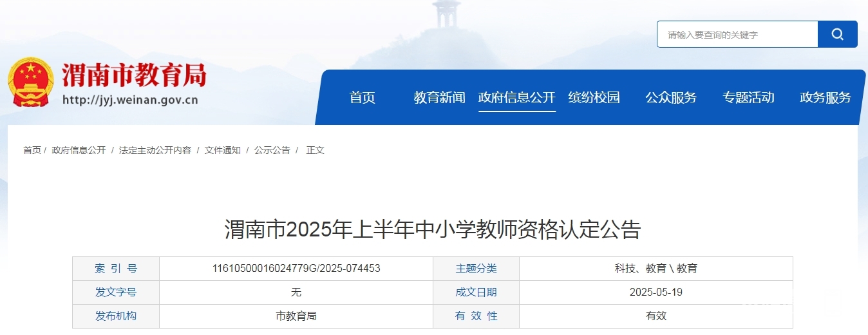Click the national emblem logo
Viewport: 868px width, 335px height.
click(x=31, y=82)
